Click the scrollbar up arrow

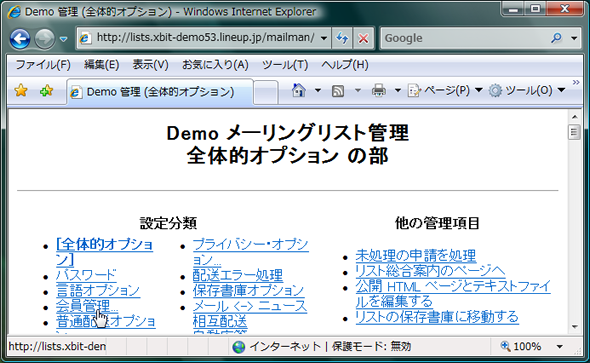point(574,117)
